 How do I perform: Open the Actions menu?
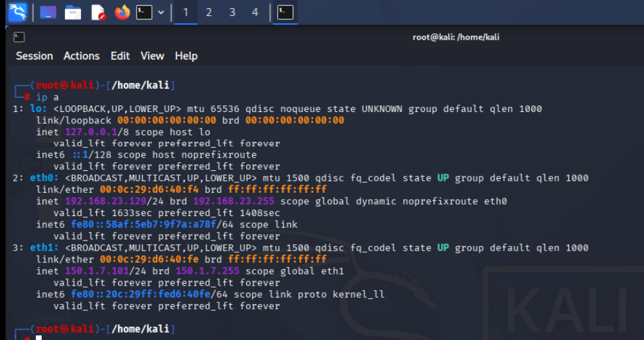coord(82,56)
